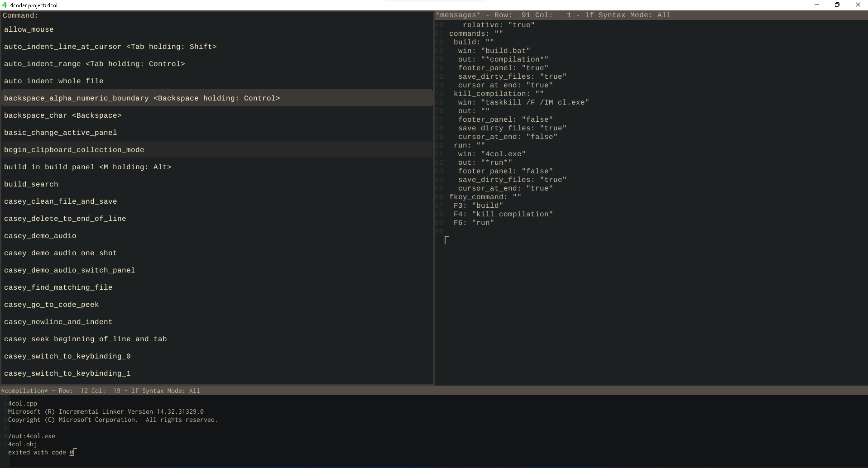
Task: Click the F4: "kill_compilation" line
Action: tap(503, 214)
